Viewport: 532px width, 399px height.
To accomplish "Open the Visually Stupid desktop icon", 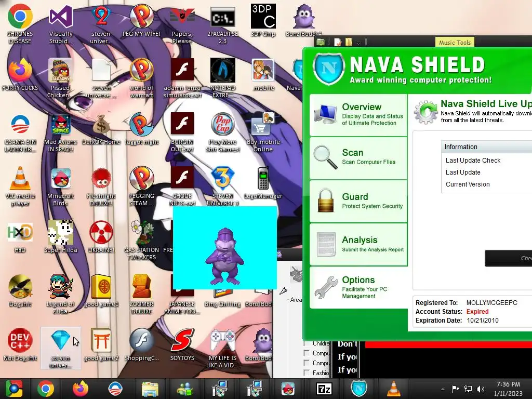I will (x=61, y=24).
